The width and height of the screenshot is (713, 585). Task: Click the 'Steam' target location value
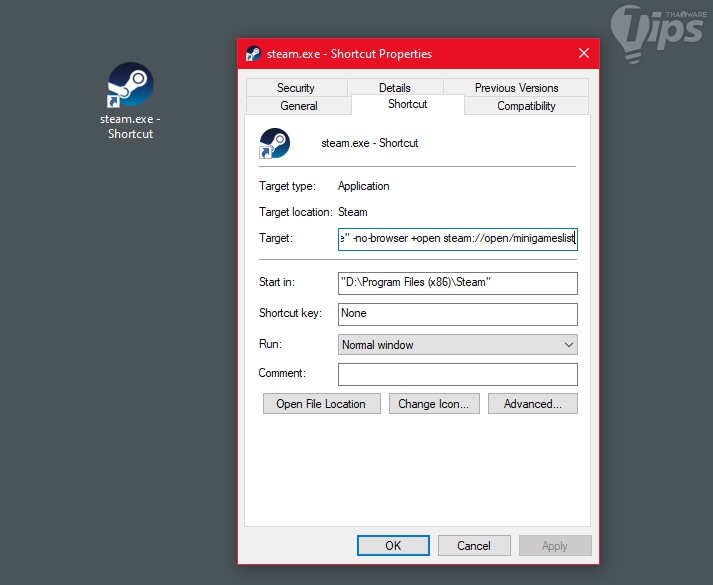point(352,212)
